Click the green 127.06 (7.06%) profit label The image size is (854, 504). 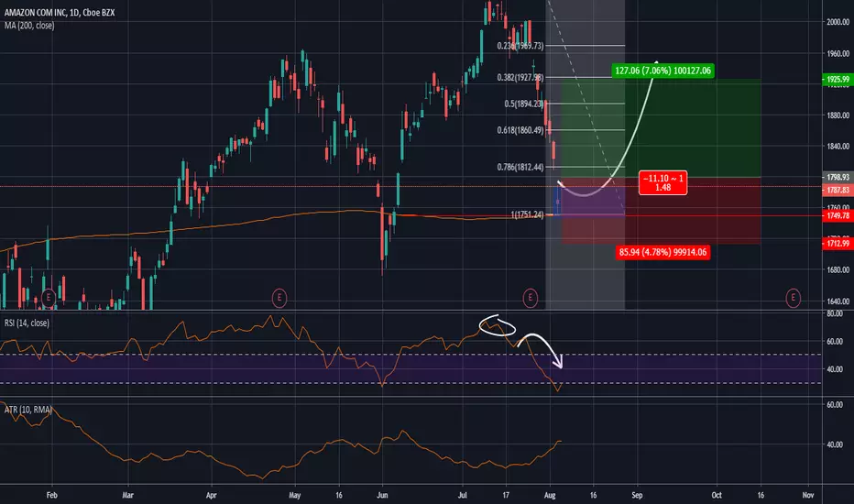pos(662,71)
